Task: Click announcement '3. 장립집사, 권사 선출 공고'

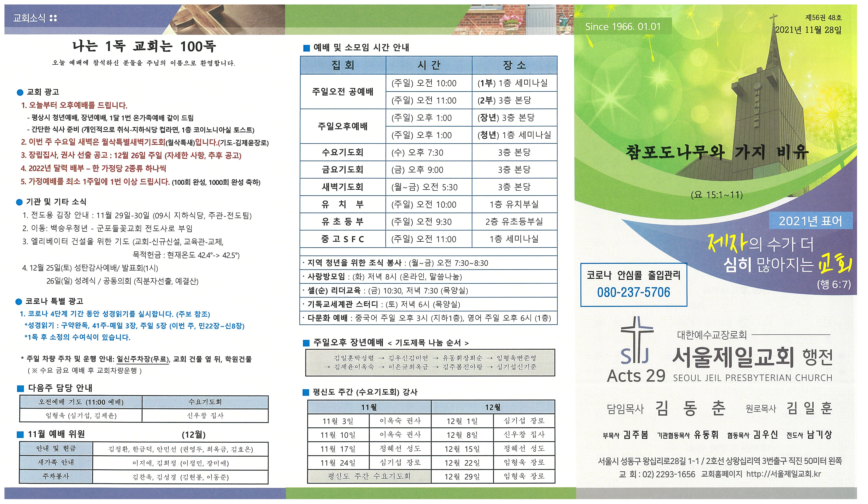Action: point(131,155)
